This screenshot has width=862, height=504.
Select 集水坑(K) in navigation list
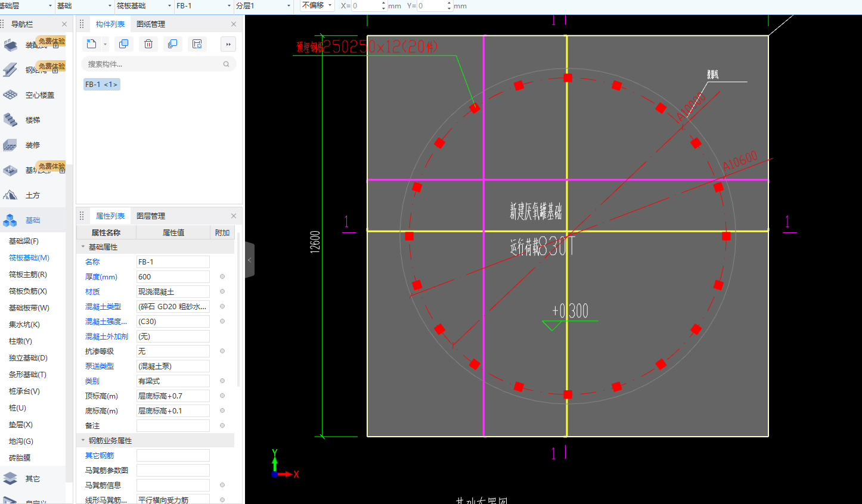pos(24,325)
